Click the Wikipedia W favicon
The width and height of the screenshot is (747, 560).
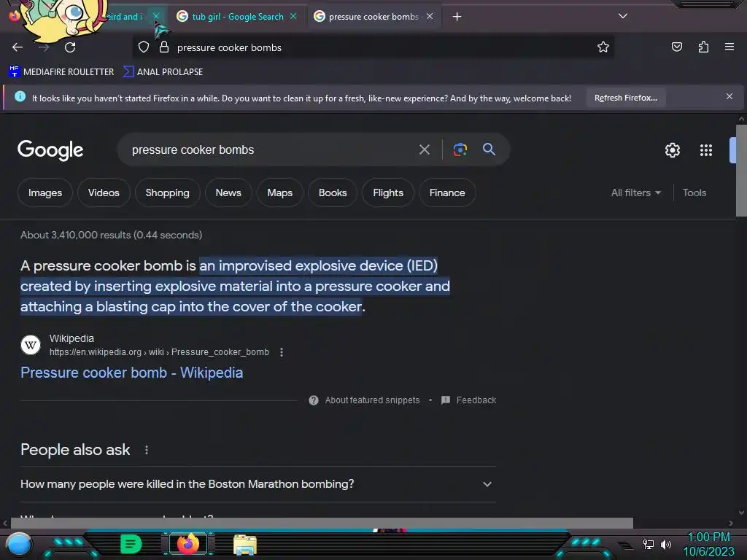click(x=31, y=345)
